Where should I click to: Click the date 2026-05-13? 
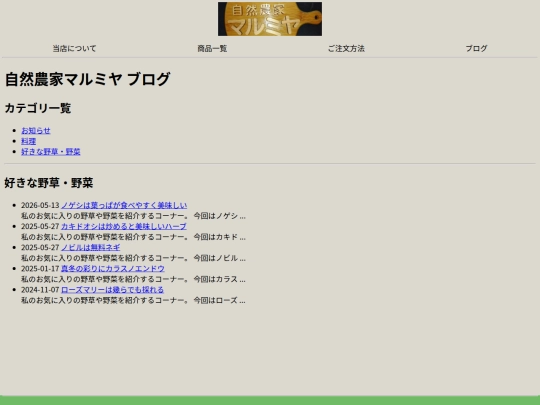[40, 205]
